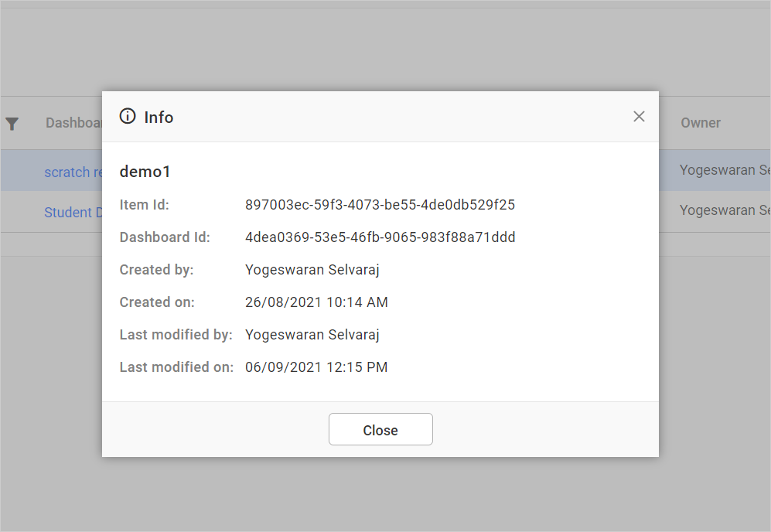Dismiss the Info dialog with the X icon
Screen dimensions: 771x532
(x=639, y=117)
